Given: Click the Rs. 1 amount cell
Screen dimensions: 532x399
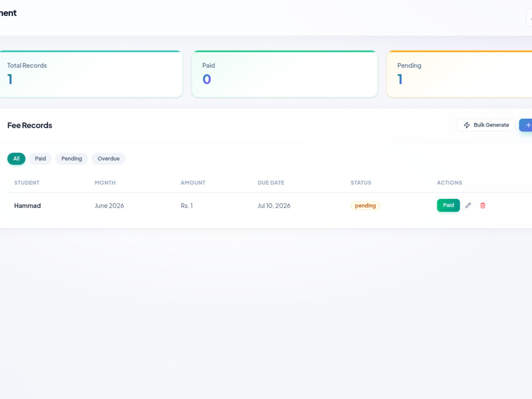Looking at the screenshot, I should click(187, 205).
